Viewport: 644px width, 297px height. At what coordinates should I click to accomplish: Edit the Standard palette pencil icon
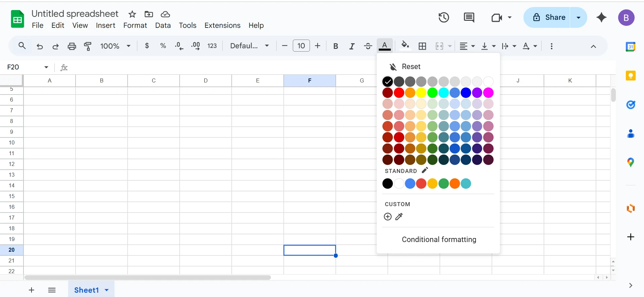(x=425, y=170)
